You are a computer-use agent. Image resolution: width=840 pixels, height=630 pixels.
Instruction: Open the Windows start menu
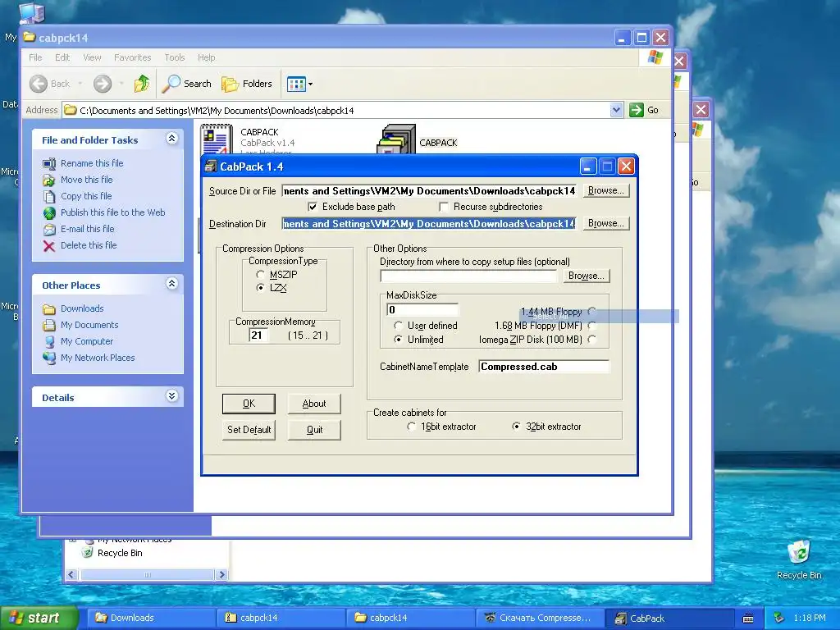tap(39, 618)
